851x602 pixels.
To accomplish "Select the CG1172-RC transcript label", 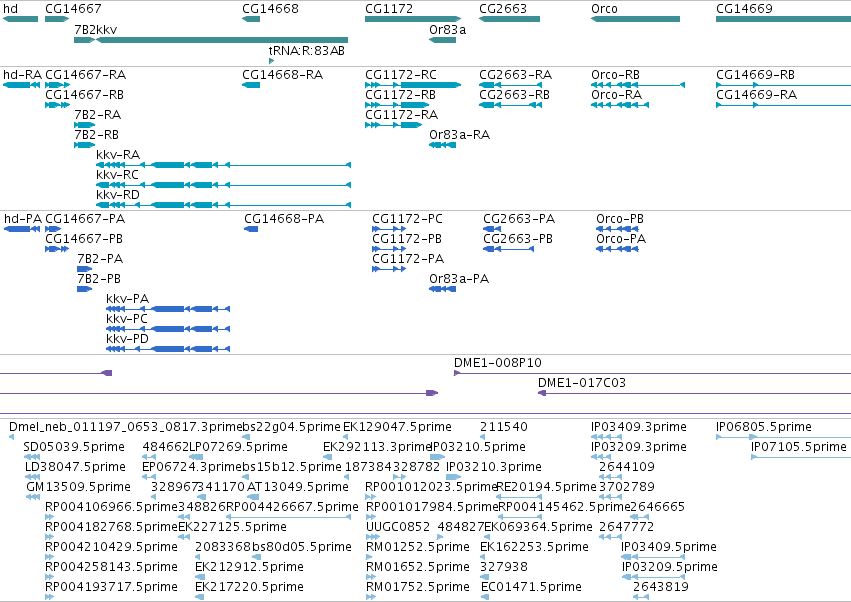I will click(x=401, y=74).
